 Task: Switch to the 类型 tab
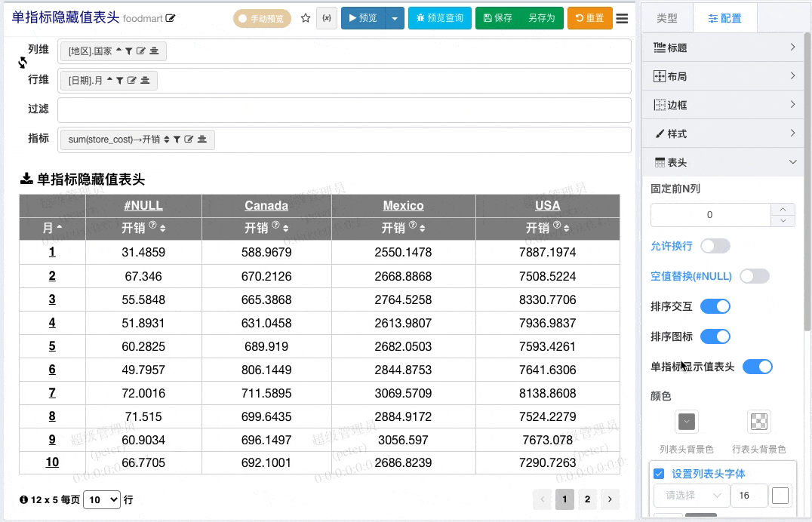tap(667, 18)
